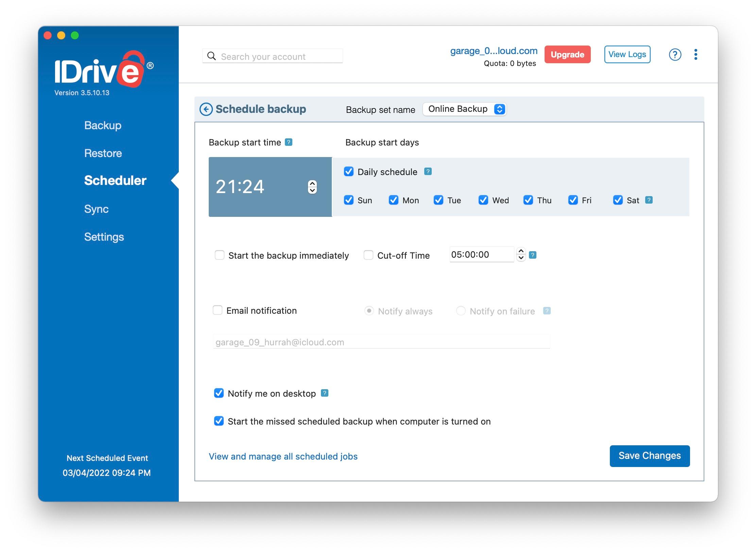
Task: Open the three-dot more options menu
Action: 696,54
